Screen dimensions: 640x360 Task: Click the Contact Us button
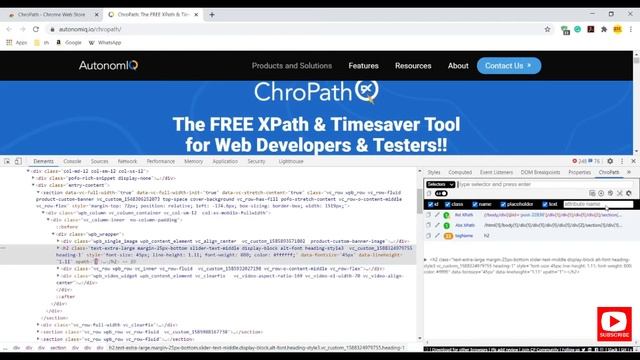(x=509, y=66)
